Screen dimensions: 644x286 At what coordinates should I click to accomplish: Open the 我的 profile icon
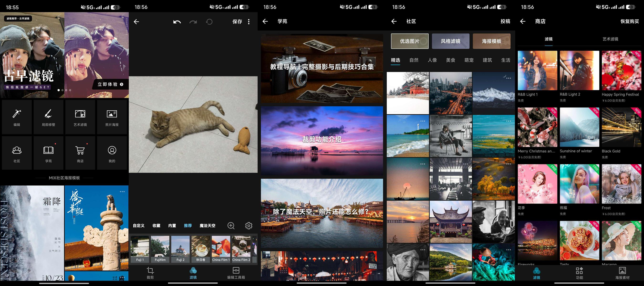pyautogui.click(x=112, y=153)
